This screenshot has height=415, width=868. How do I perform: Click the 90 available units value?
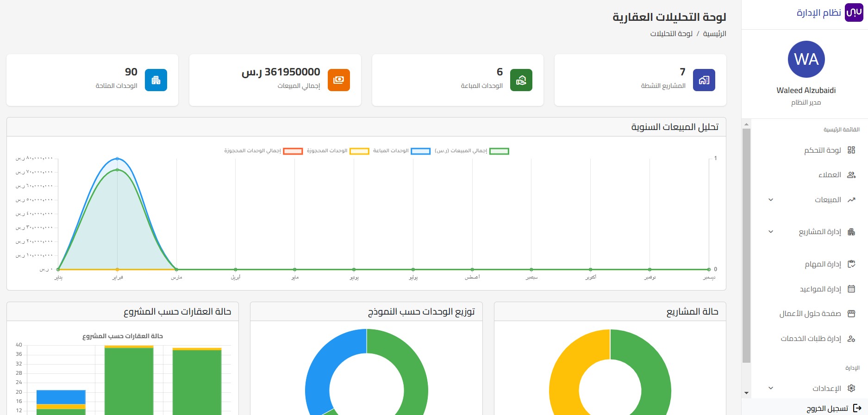tap(131, 72)
